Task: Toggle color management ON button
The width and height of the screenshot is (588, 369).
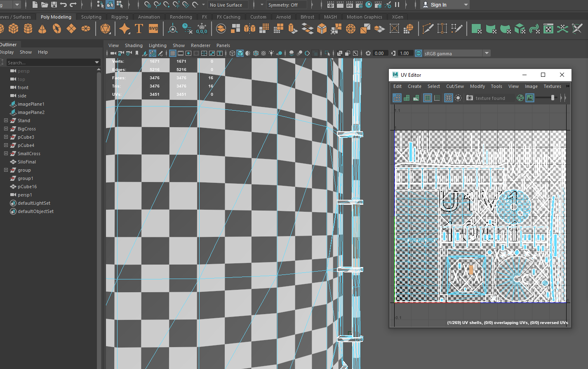Action: click(x=419, y=53)
